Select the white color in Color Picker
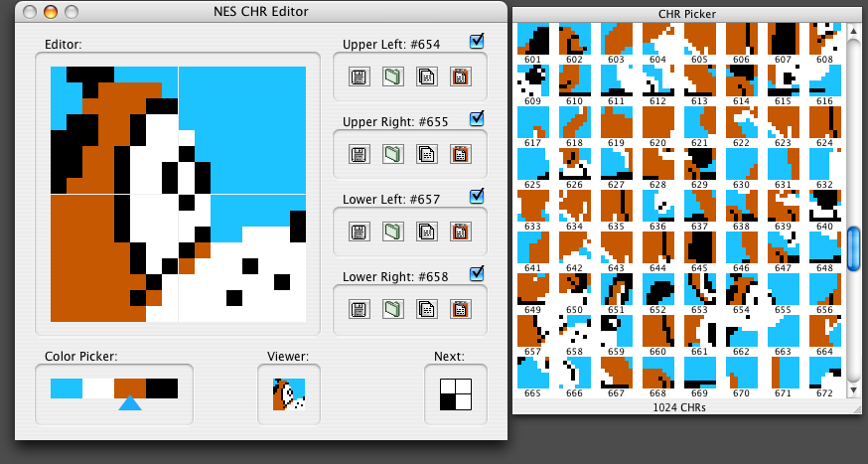 pyautogui.click(x=98, y=388)
